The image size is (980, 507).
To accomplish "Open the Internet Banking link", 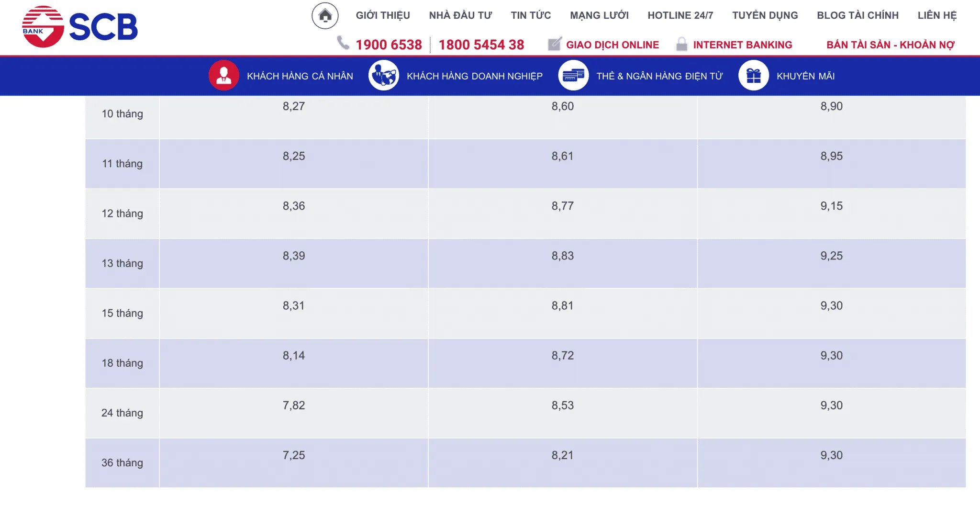I will [x=743, y=45].
